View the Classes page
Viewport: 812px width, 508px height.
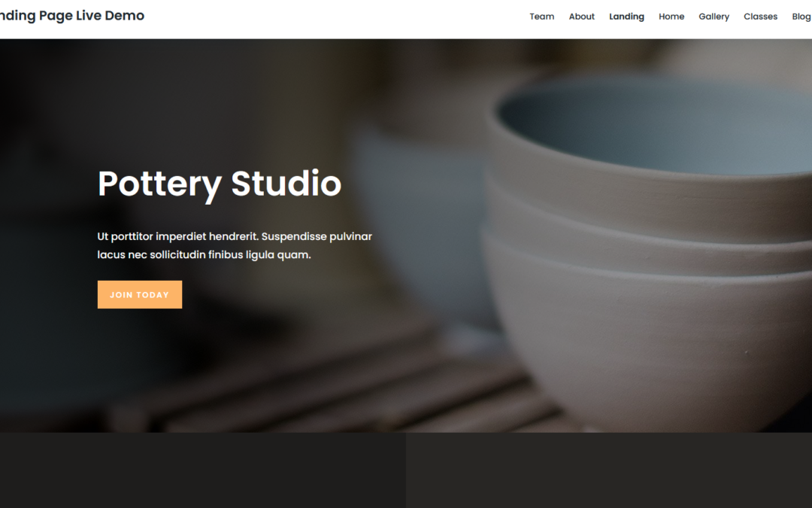pos(760,17)
